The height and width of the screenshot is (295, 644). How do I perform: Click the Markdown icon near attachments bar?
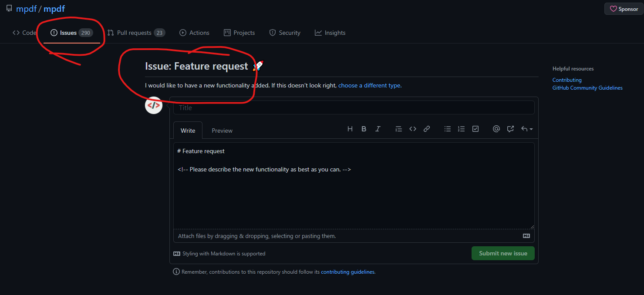526,235
